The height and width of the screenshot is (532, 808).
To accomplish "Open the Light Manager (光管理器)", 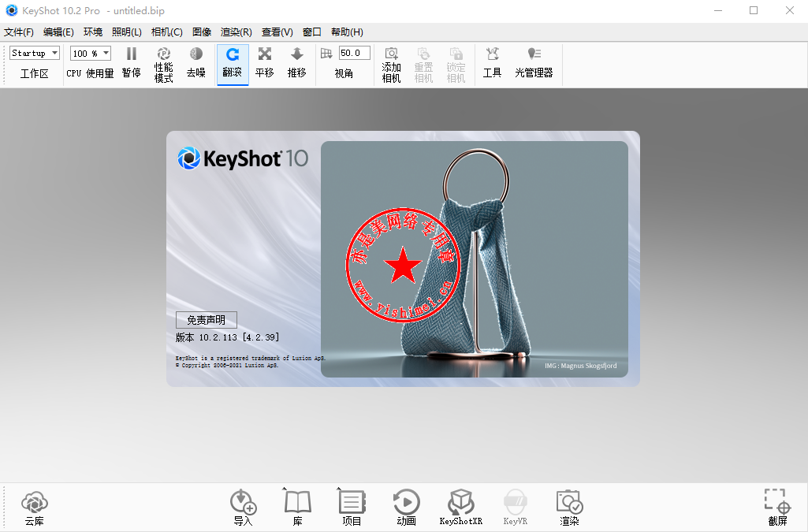I will 534,64.
